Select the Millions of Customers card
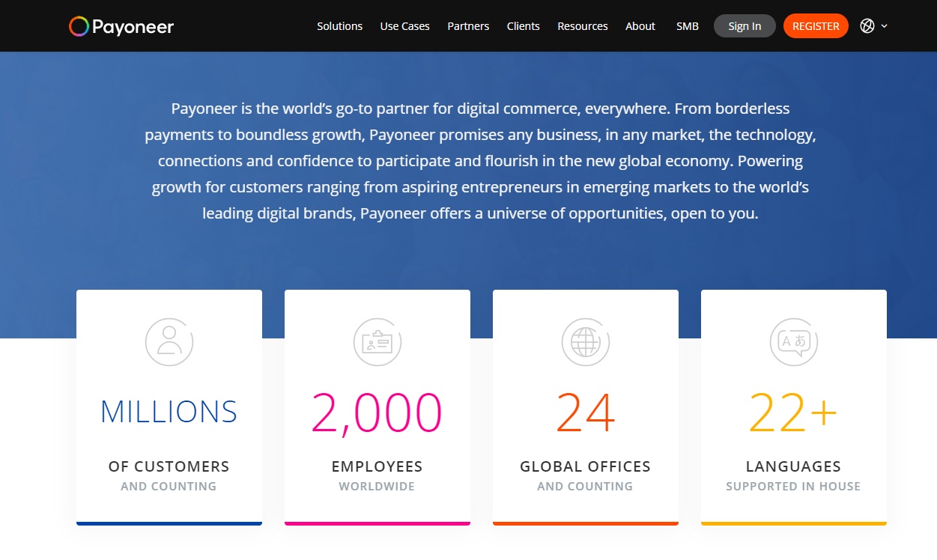The width and height of the screenshot is (937, 560). [169, 407]
